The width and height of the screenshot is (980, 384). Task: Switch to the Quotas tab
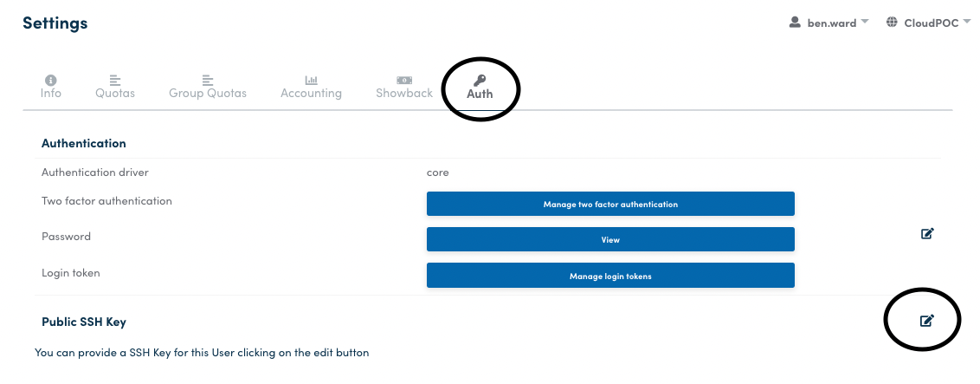coord(115,93)
